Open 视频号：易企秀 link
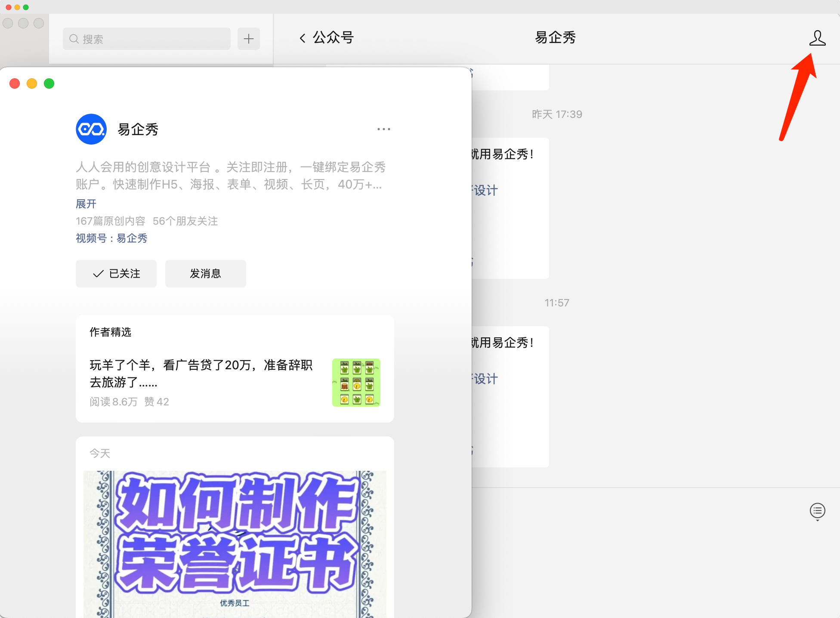840x618 pixels. coord(111,238)
